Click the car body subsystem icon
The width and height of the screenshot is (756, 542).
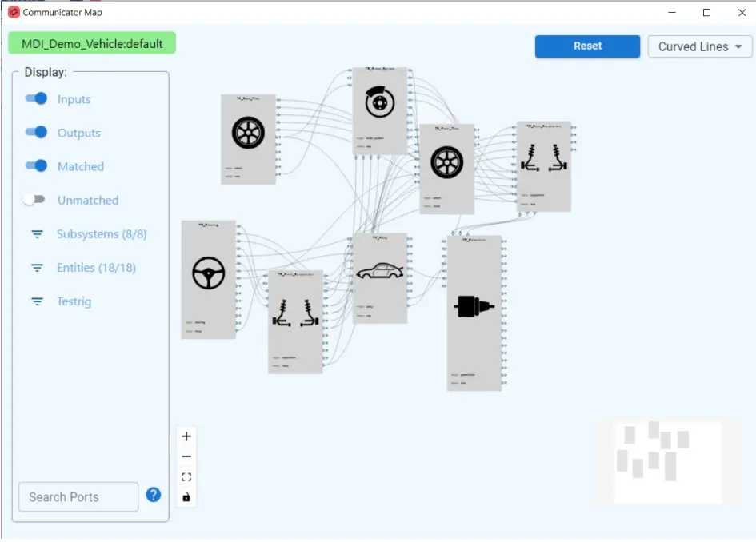380,271
